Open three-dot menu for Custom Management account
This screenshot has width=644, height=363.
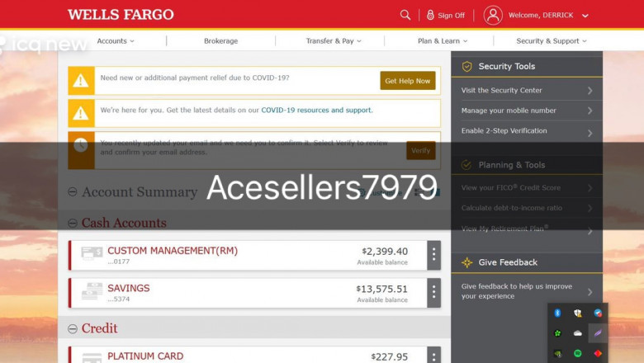coord(433,255)
